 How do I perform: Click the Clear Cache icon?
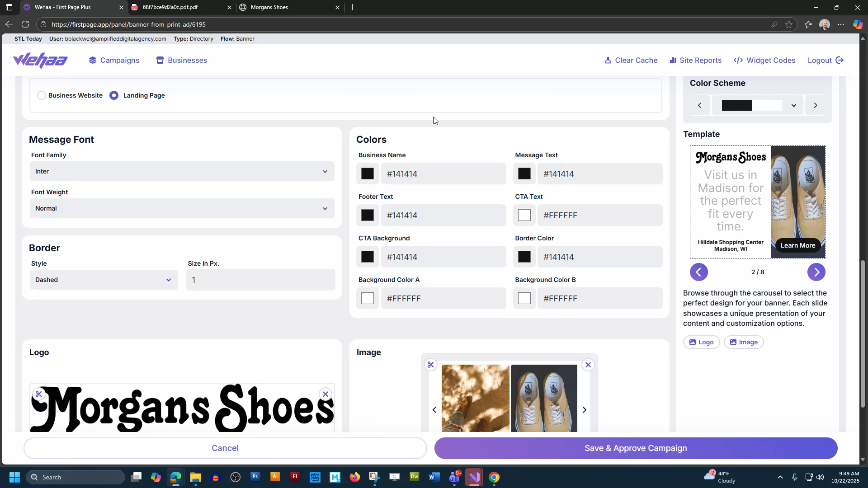pos(609,60)
